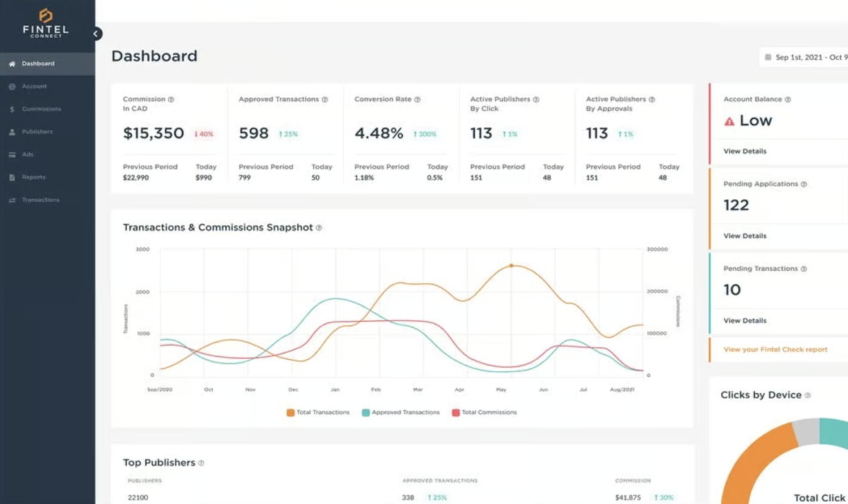Click the Account globe icon in sidebar
848x504 pixels.
(x=12, y=87)
